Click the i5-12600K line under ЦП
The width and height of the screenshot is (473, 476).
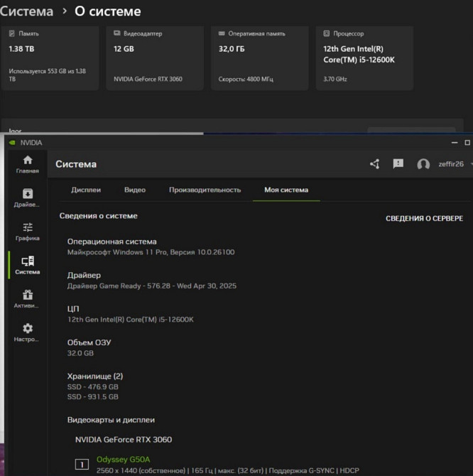[131, 320]
